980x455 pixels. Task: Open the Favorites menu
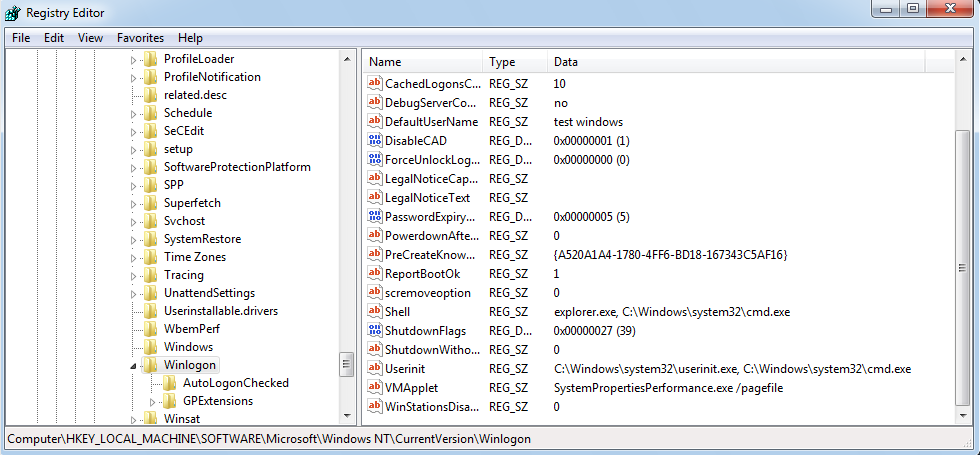point(140,38)
